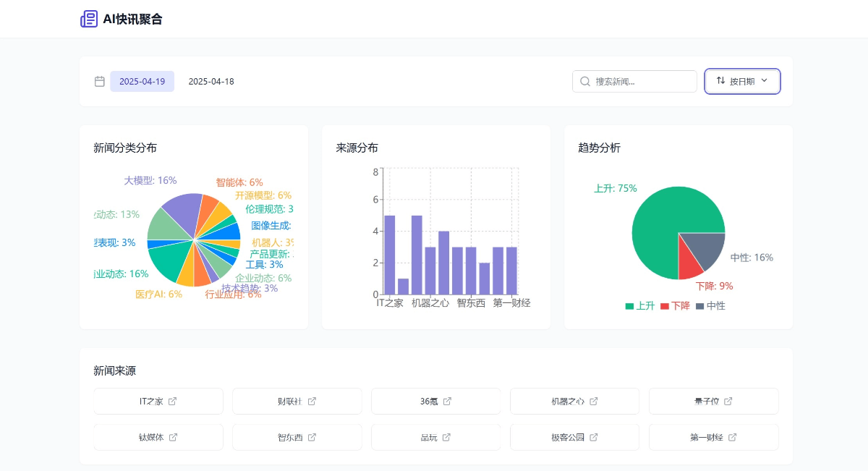Click the AI快讯聚合 site title
868x471 pixels.
tap(132, 19)
